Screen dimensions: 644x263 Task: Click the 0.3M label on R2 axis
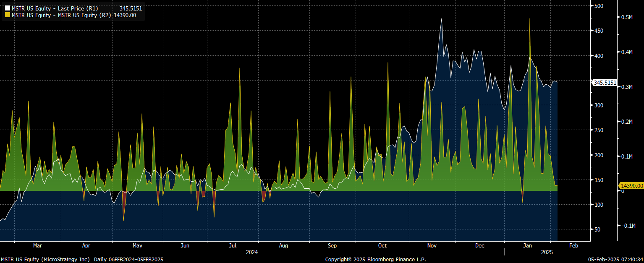(x=627, y=87)
